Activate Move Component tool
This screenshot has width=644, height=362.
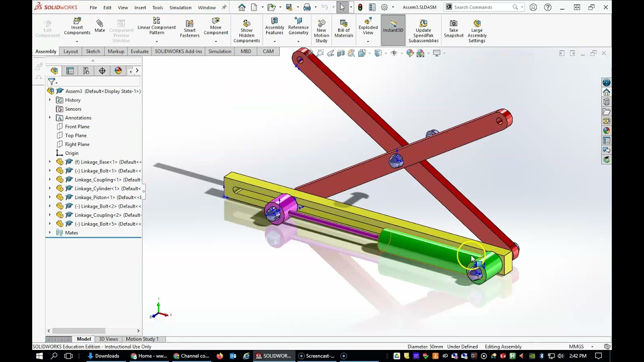pyautogui.click(x=216, y=27)
